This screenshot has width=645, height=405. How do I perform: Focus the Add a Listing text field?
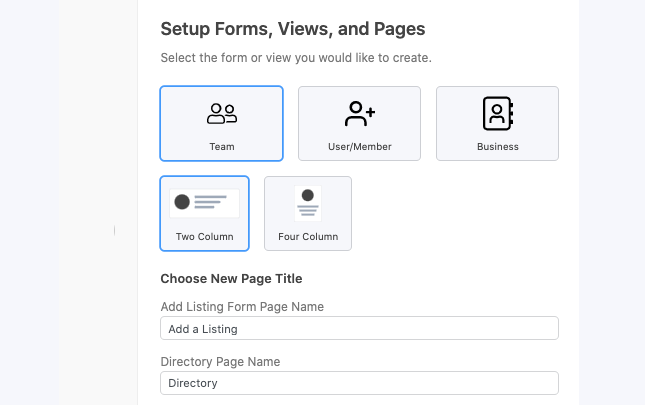(x=360, y=328)
